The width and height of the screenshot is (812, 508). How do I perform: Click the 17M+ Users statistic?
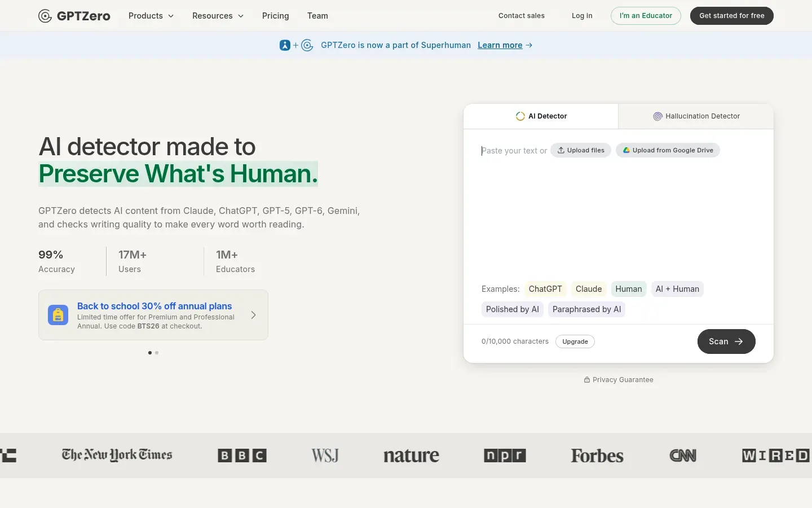(133, 261)
